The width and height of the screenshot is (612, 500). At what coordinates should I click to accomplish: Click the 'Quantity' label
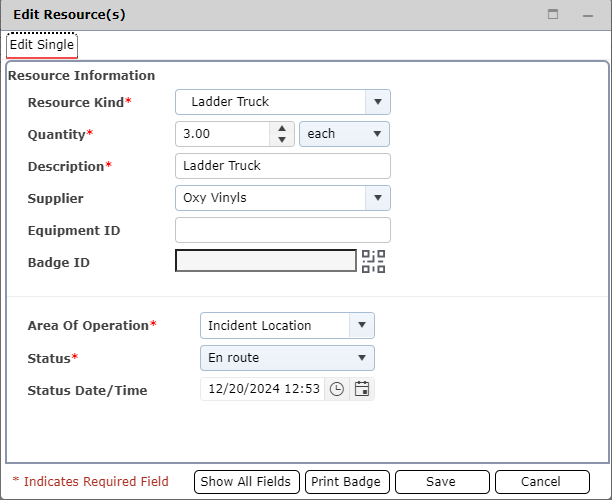coord(57,135)
